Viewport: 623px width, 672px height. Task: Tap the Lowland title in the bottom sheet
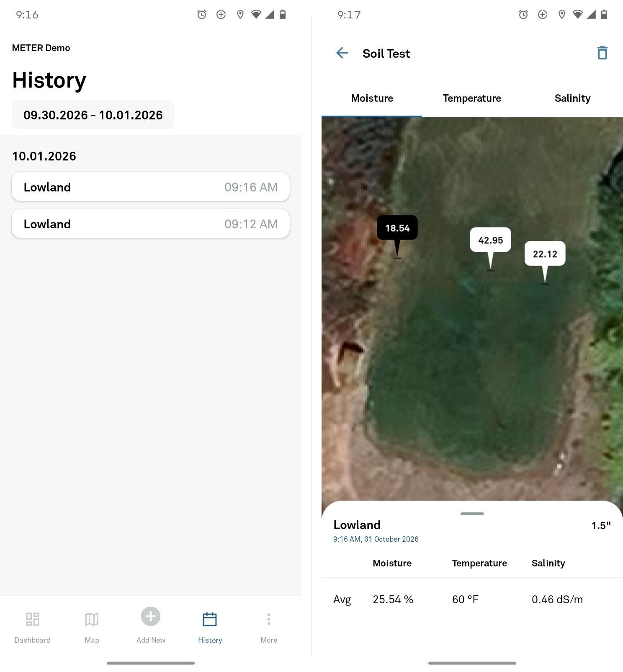coord(357,525)
